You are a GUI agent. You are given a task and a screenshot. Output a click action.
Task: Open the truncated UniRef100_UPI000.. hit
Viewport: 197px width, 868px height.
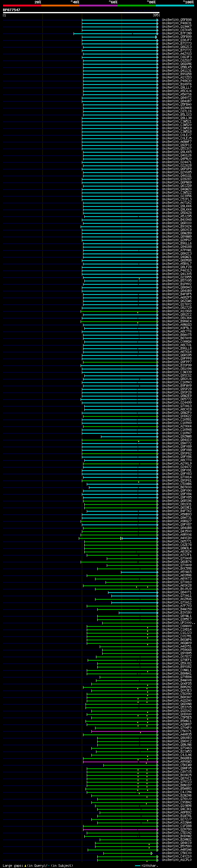coord(178,623)
